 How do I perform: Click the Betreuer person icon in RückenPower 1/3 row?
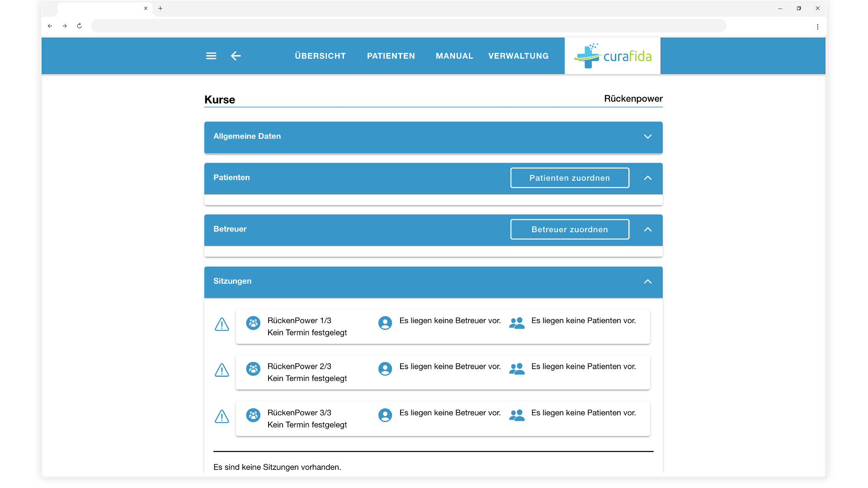pyautogui.click(x=385, y=323)
